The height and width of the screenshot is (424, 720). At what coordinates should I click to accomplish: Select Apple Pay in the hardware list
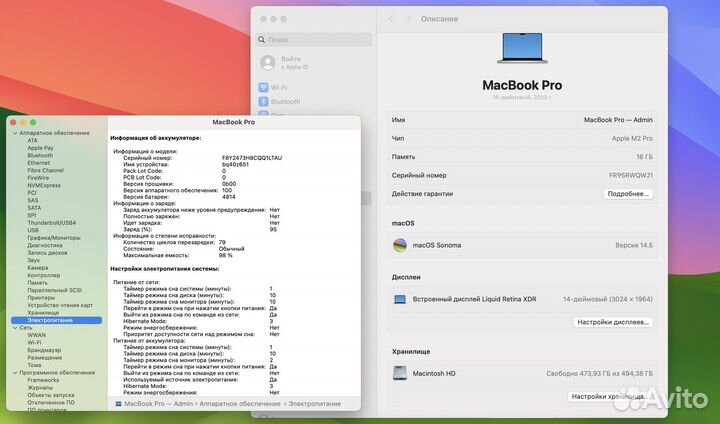tap(40, 148)
